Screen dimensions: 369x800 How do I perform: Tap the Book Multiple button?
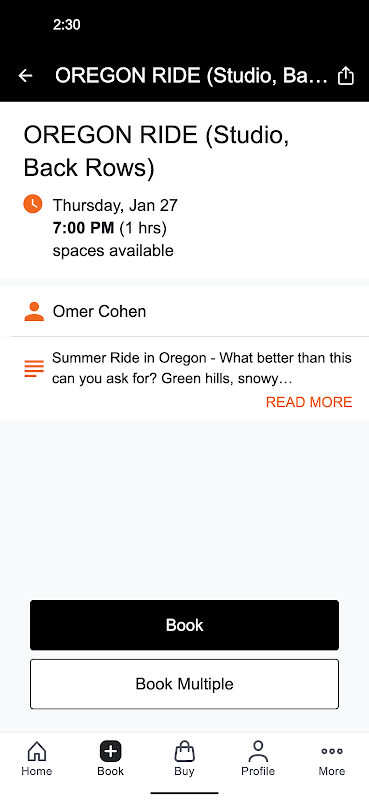point(184,684)
